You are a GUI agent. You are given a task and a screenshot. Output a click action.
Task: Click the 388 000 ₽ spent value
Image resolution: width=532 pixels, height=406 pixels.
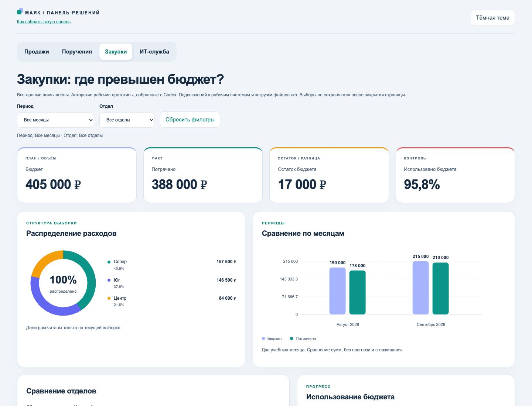pyautogui.click(x=180, y=185)
